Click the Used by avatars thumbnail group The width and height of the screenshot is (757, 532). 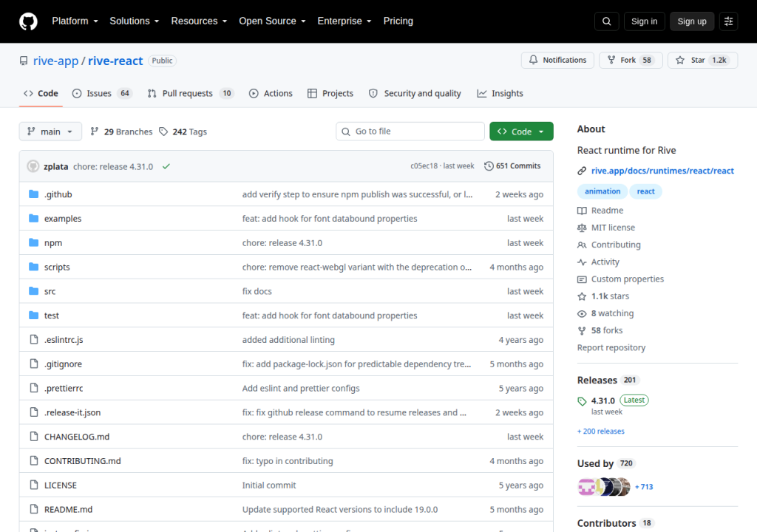pos(604,487)
